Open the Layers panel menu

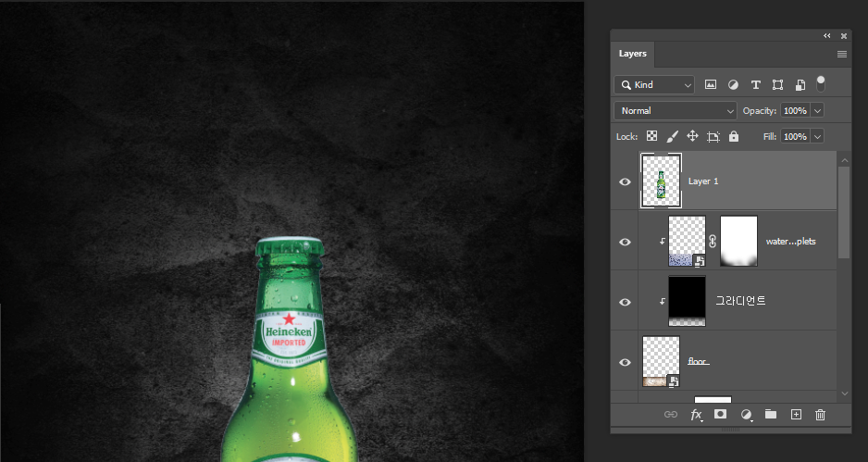pos(842,54)
